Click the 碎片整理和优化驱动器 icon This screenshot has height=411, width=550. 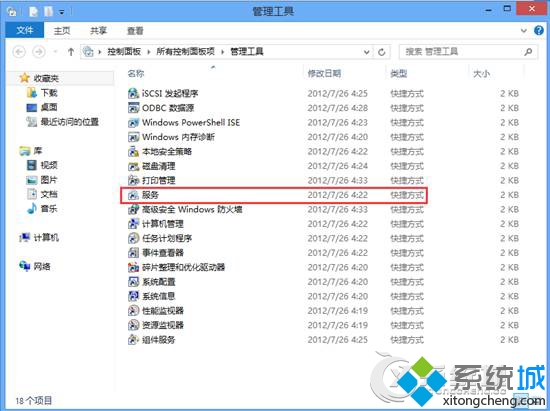point(133,267)
